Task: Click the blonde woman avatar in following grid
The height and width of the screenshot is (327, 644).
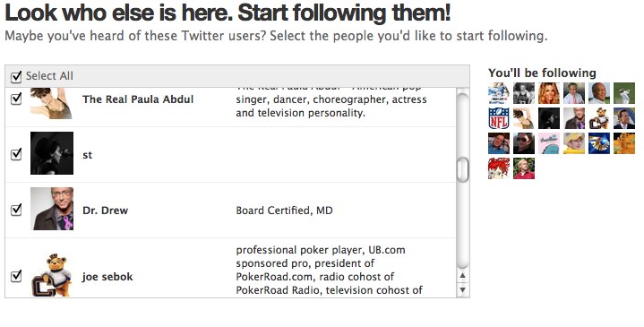Action: 549,93
